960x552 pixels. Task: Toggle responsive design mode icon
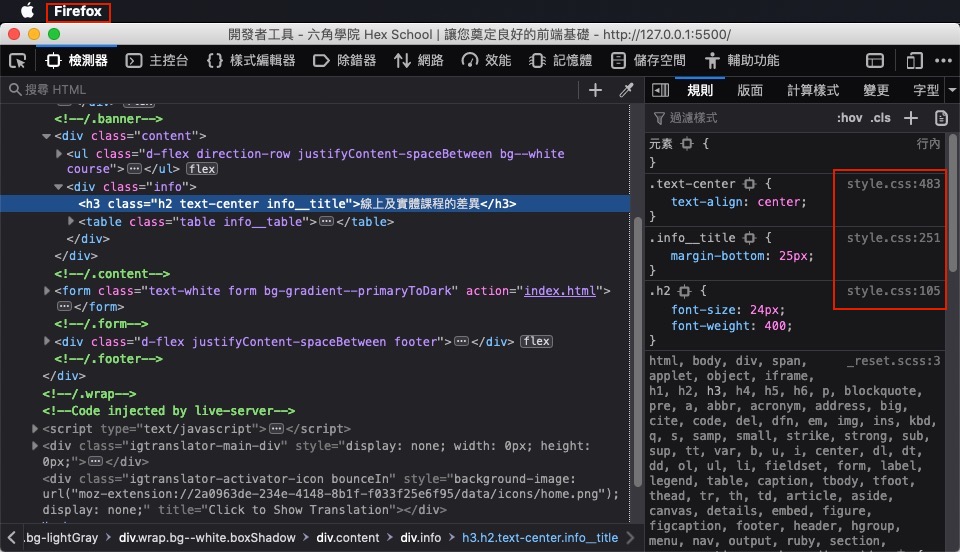[914, 61]
